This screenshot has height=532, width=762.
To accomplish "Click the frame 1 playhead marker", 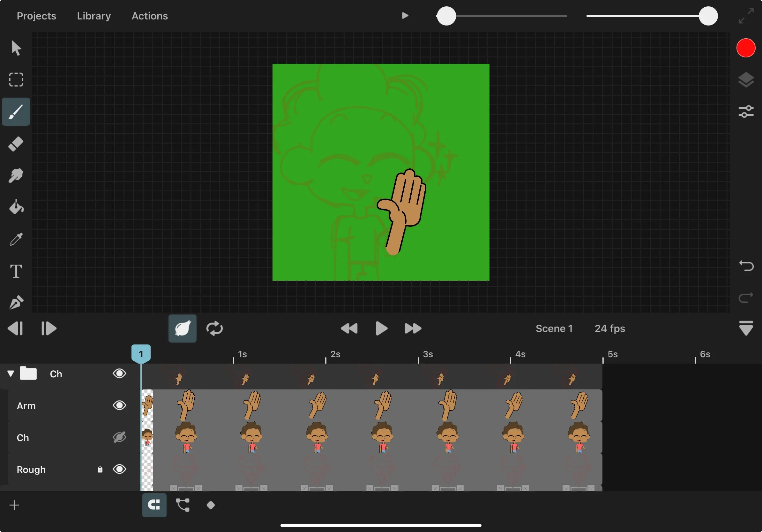I will pyautogui.click(x=141, y=354).
